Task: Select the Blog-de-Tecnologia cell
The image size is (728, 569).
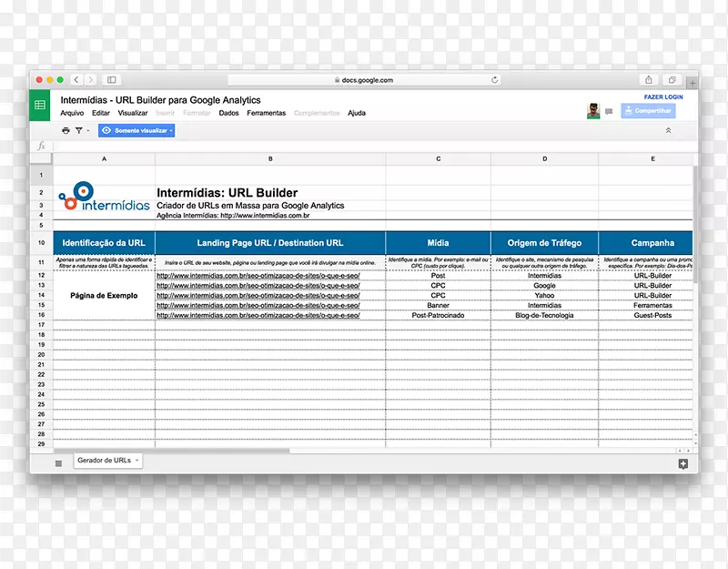Action: (544, 315)
